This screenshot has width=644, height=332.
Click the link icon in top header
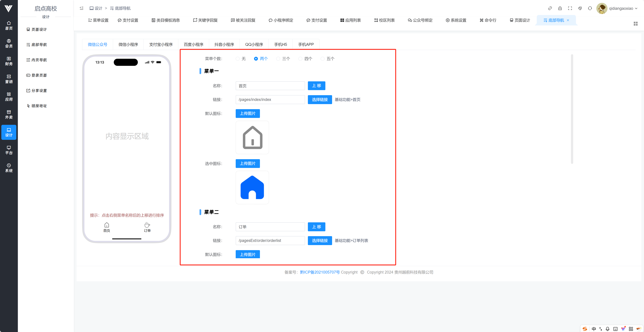pyautogui.click(x=550, y=8)
